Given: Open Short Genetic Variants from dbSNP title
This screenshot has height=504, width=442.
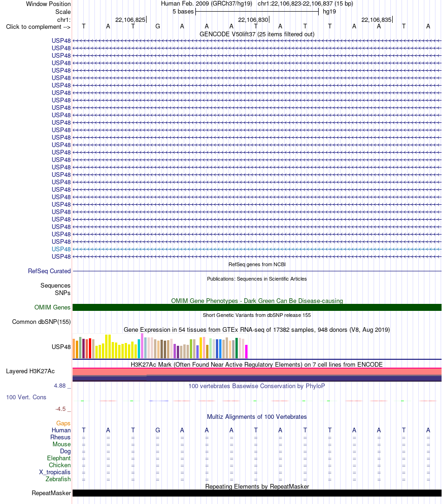Looking at the screenshot, I should [x=257, y=316].
